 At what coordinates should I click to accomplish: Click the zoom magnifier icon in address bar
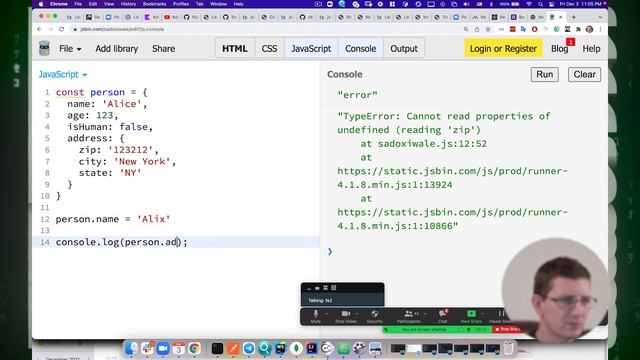466,29
